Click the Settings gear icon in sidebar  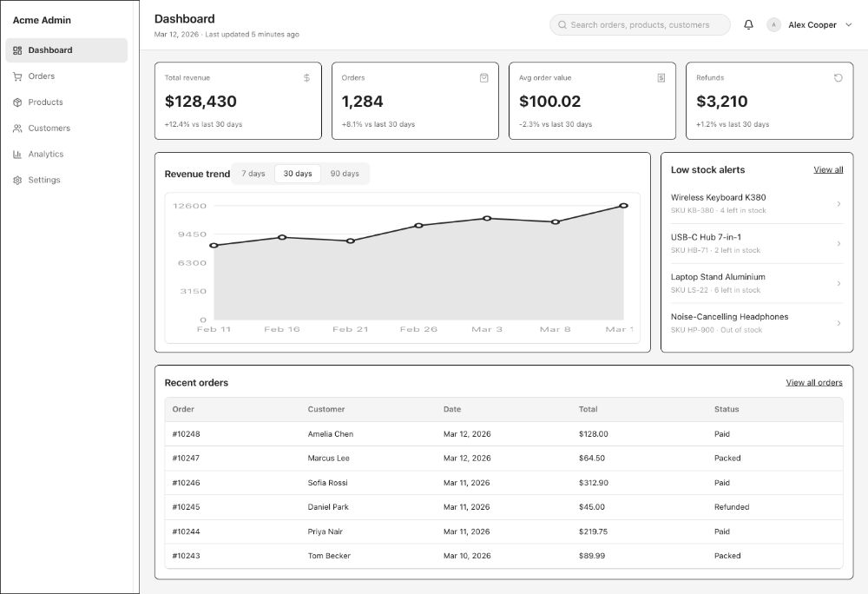click(x=17, y=181)
